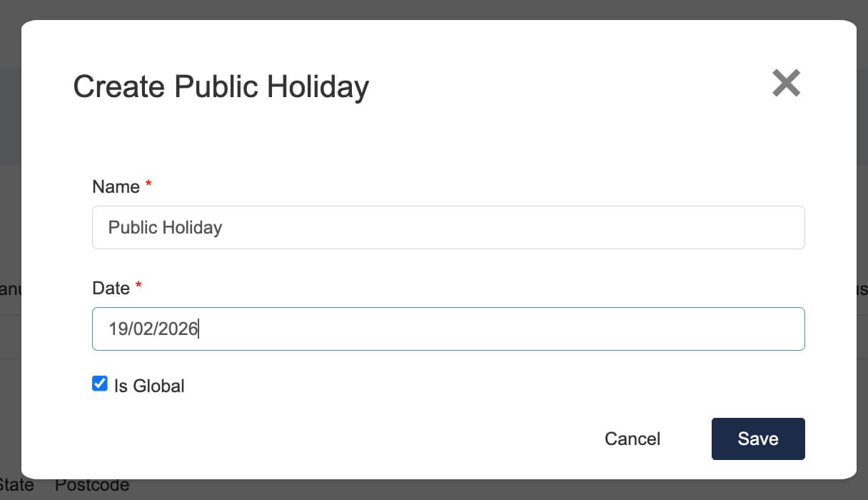Viewport: 868px width, 500px height.
Task: Cancel creating the public holiday
Action: (x=632, y=439)
